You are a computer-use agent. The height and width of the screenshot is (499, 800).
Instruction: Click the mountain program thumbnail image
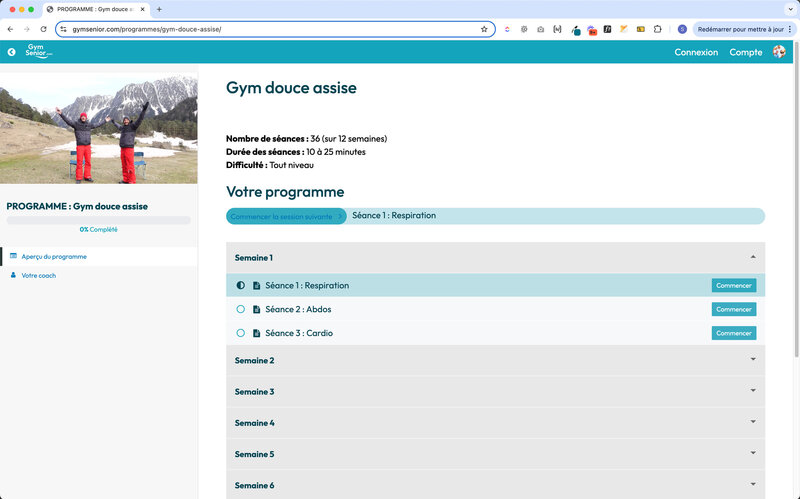coord(98,128)
